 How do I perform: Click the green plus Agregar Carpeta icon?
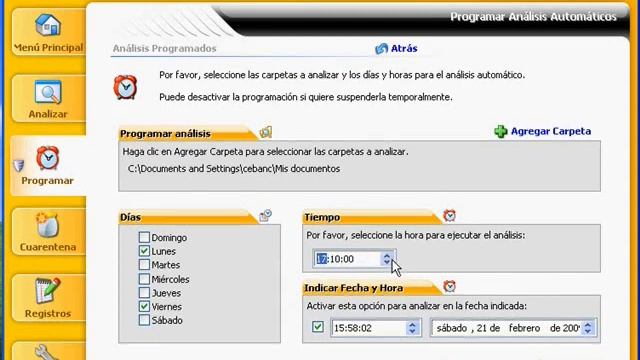501,131
